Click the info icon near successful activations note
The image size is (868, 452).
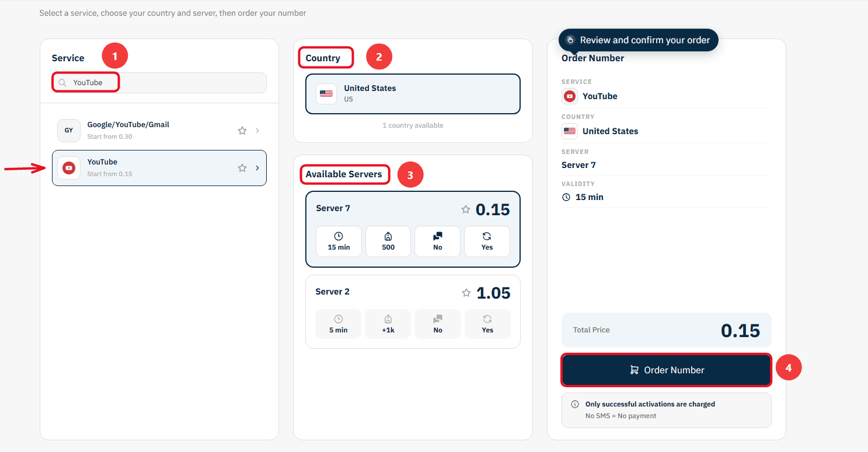point(575,404)
